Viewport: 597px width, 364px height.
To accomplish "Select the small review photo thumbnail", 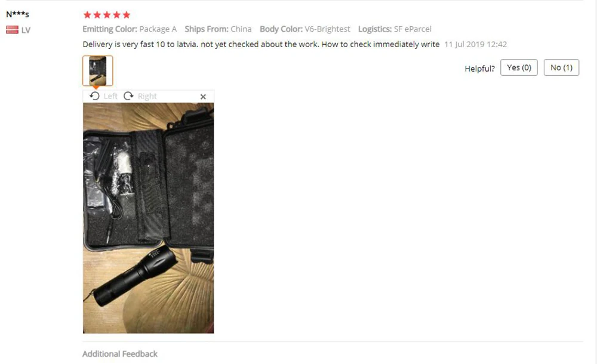I will [98, 71].
